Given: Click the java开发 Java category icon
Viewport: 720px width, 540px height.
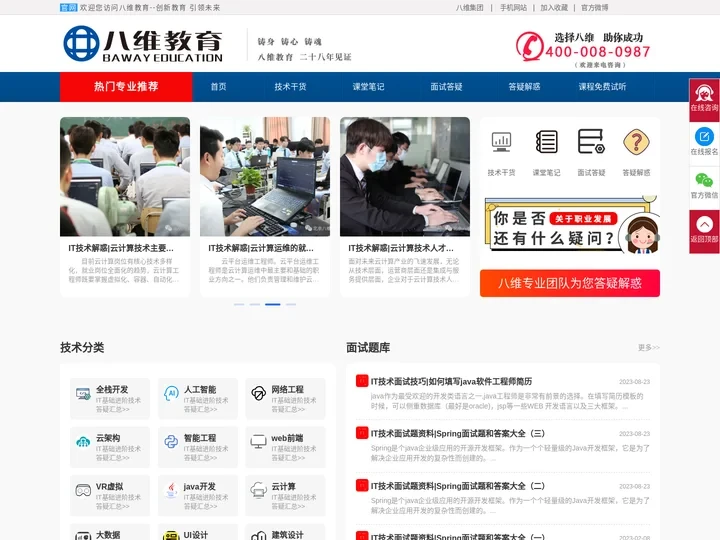Looking at the screenshot, I should point(171,490).
